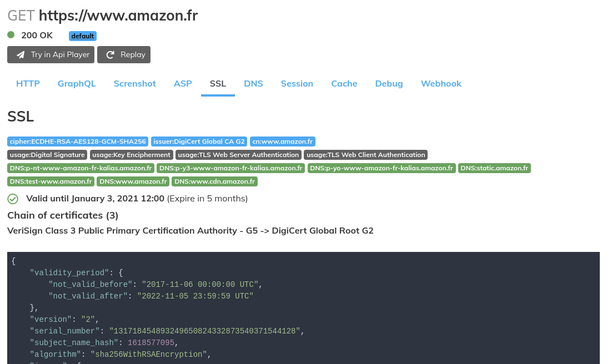Click the version "2" line in the JSON

point(64,319)
